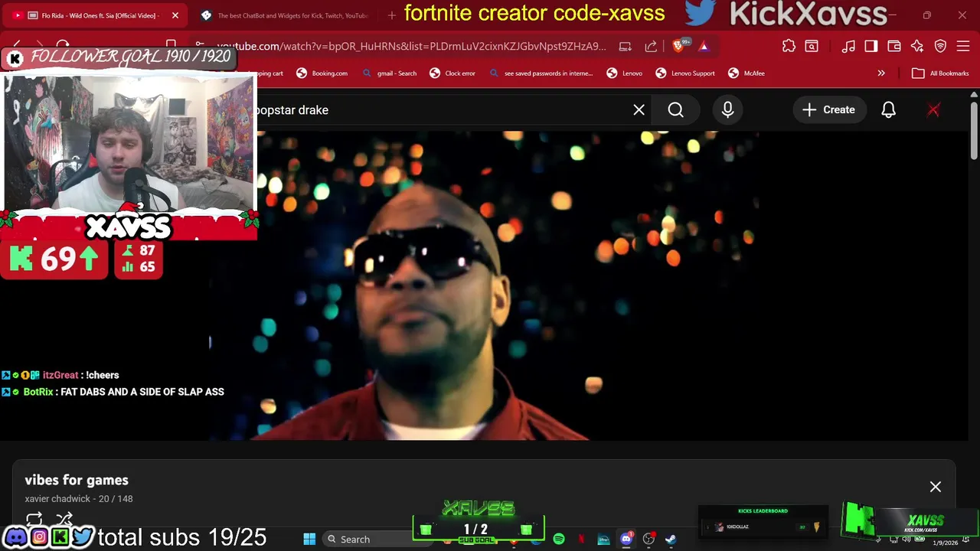Click the search tabs icon in toolbar
Viewport: 980px width, 551px height.
point(812,47)
